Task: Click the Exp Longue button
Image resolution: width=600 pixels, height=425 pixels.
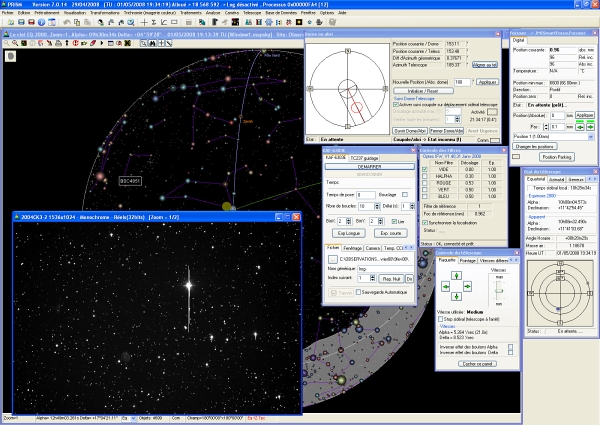Action: coord(349,233)
